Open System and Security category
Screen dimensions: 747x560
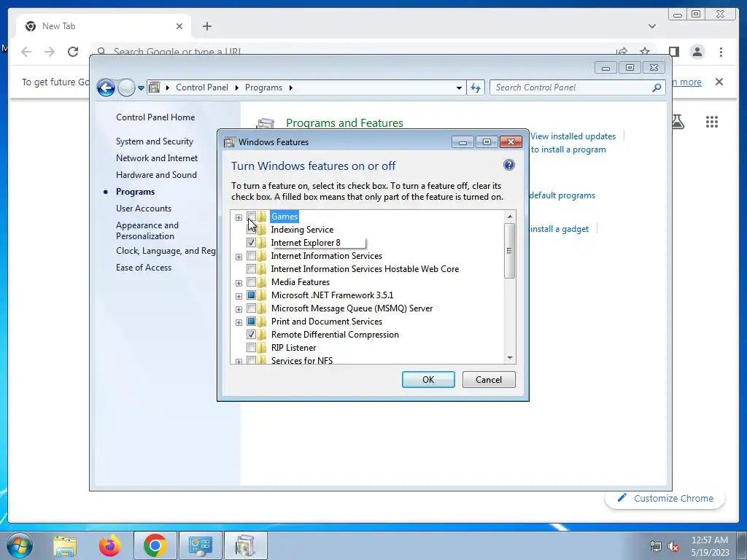pyautogui.click(x=155, y=141)
